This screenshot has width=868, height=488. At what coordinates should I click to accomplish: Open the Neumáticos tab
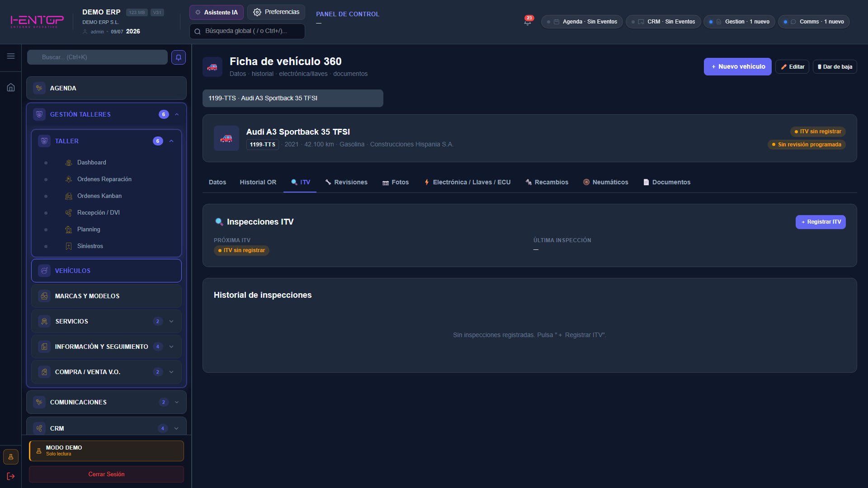606,182
